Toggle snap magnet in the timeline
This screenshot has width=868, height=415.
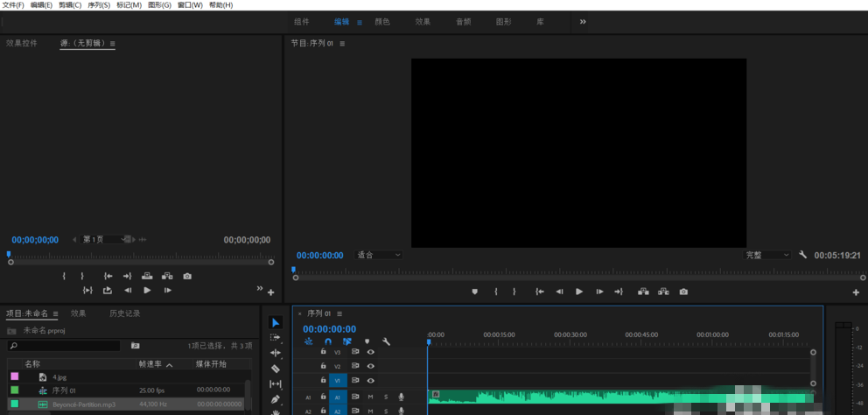point(328,341)
